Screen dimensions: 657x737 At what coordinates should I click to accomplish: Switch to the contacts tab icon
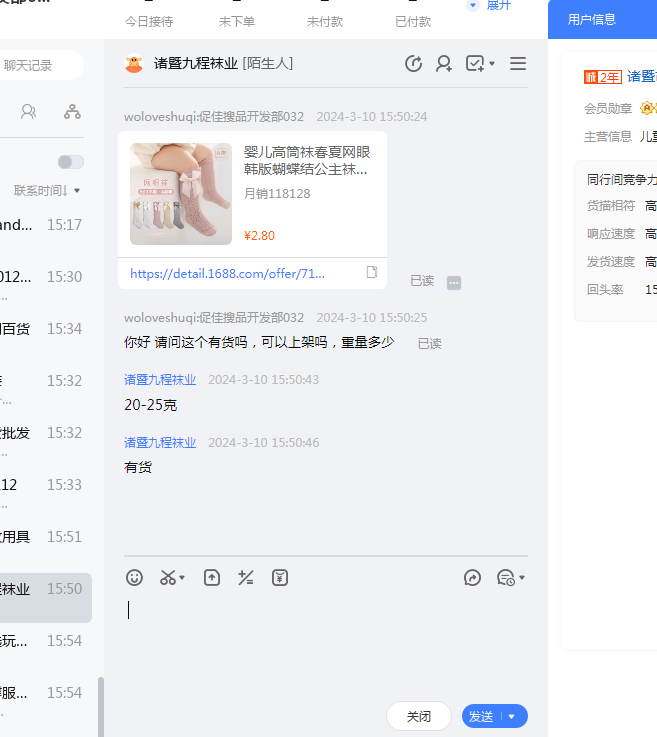pos(29,111)
